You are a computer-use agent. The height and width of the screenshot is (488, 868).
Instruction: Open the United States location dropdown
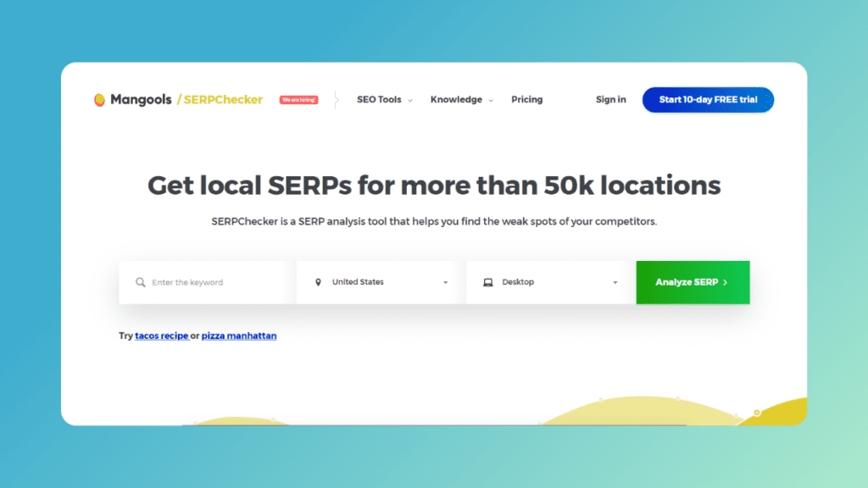point(381,282)
